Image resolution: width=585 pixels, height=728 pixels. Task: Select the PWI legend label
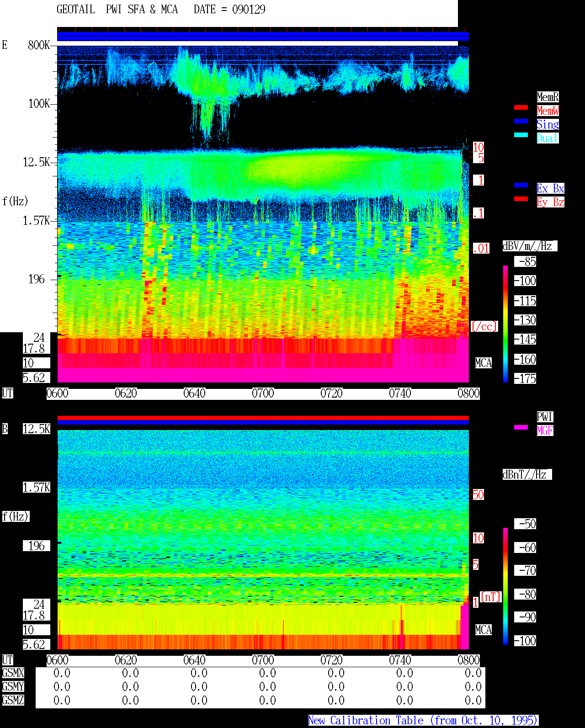(545, 417)
